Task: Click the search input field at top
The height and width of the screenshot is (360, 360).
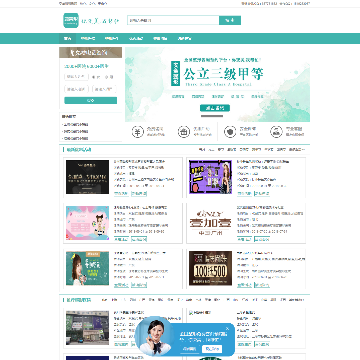Action: pos(173,20)
